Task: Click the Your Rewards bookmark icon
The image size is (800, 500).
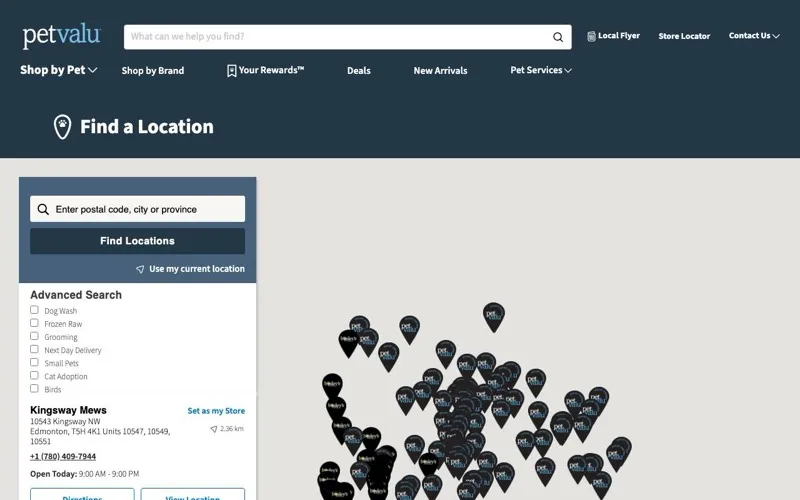Action: coord(231,70)
